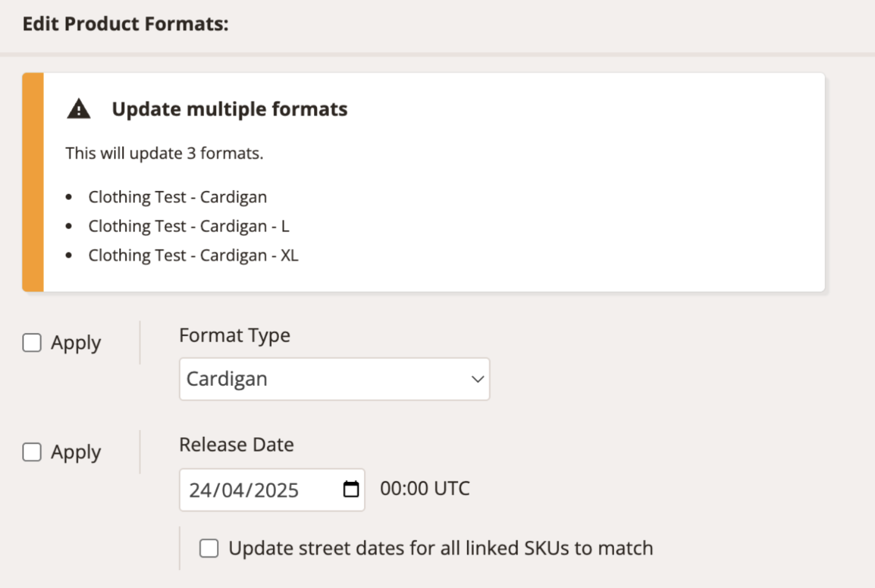Screen dimensions: 875x588
Task: Tick the Apply checkbox for Format Type
Action: (x=32, y=343)
